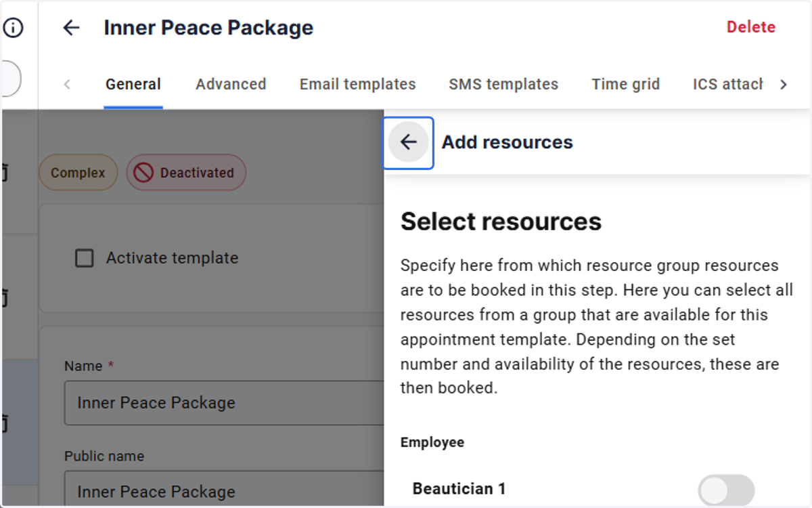Open the Advanced tab
The image size is (812, 508).
click(x=231, y=85)
